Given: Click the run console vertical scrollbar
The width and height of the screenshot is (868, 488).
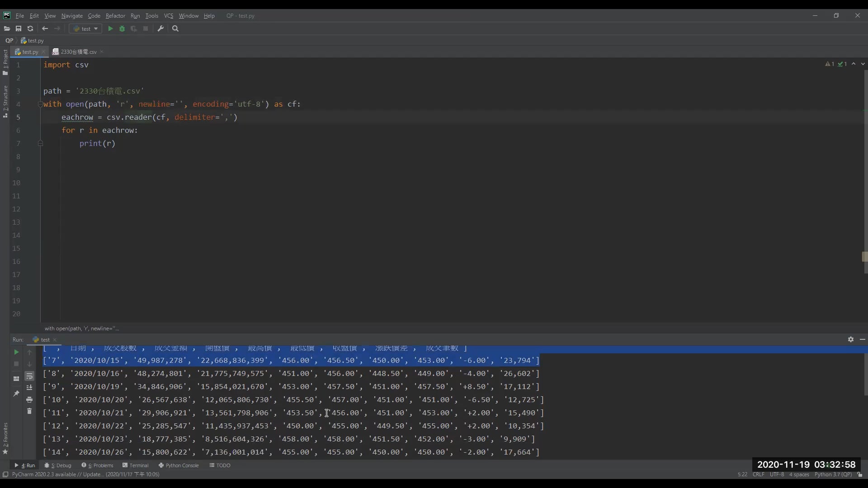Looking at the screenshot, I should point(865,375).
